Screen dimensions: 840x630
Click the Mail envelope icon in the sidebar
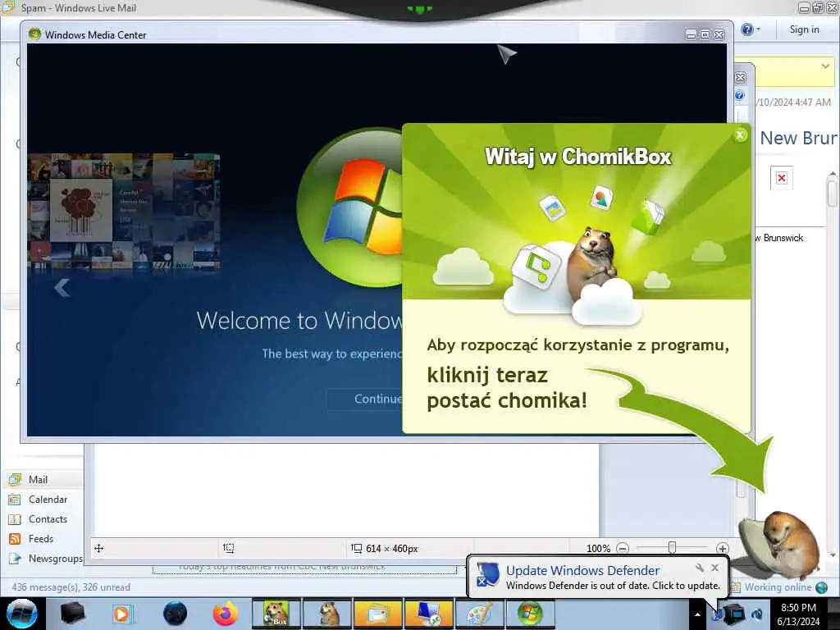coord(15,479)
